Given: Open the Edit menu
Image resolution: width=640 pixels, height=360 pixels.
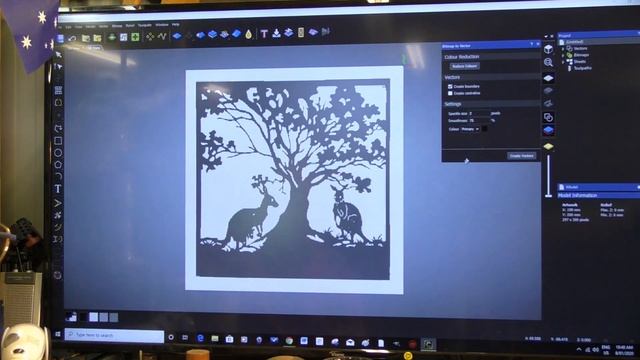Looking at the screenshot, I should click(69, 27).
